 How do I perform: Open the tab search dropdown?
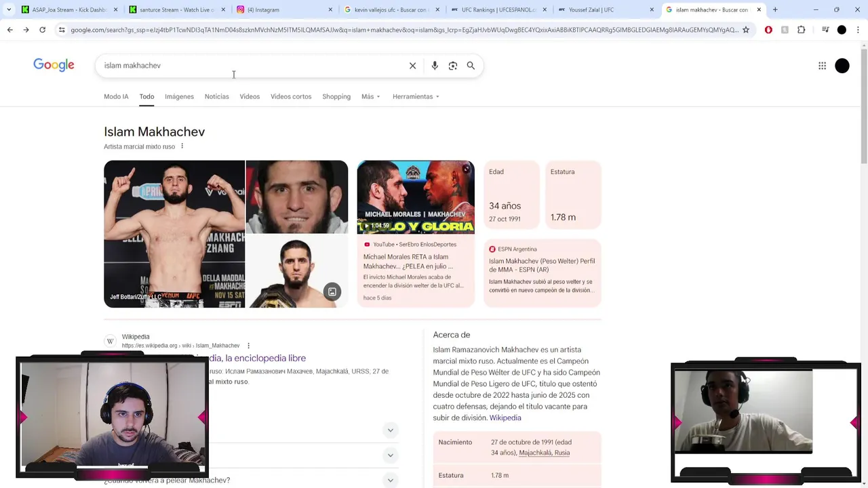(x=8, y=9)
